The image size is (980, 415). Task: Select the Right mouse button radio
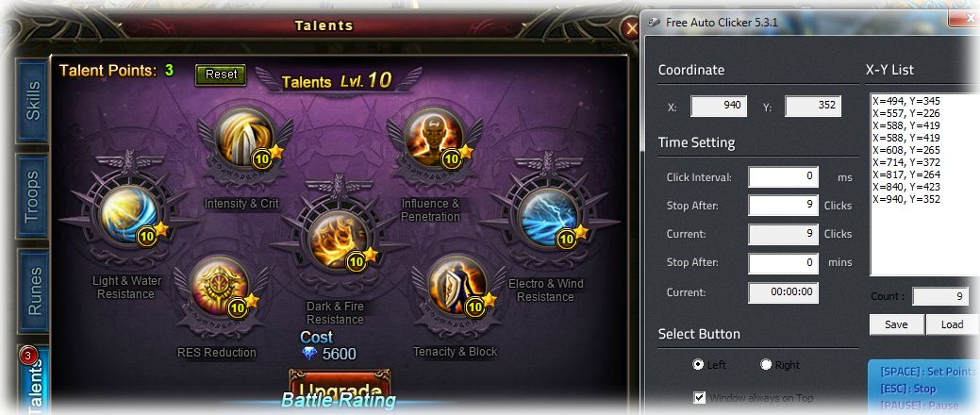(766, 364)
